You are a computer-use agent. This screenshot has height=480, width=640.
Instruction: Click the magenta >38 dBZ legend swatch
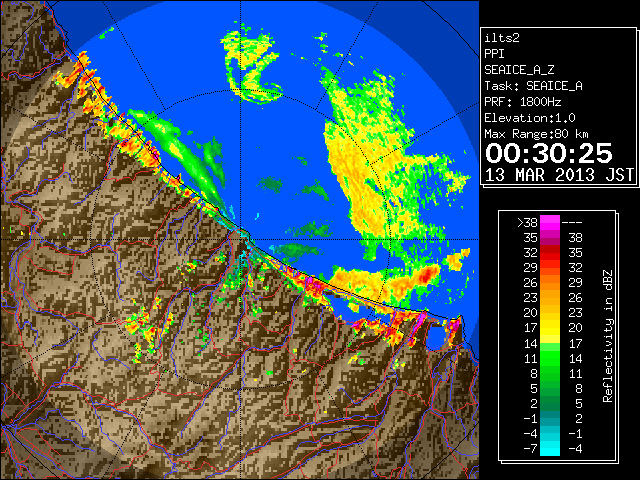pos(550,222)
